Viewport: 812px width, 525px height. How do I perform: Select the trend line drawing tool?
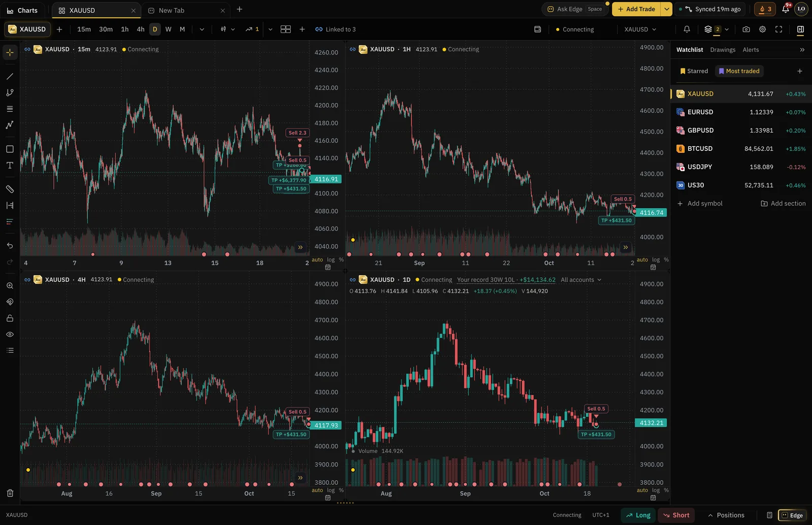(x=10, y=76)
